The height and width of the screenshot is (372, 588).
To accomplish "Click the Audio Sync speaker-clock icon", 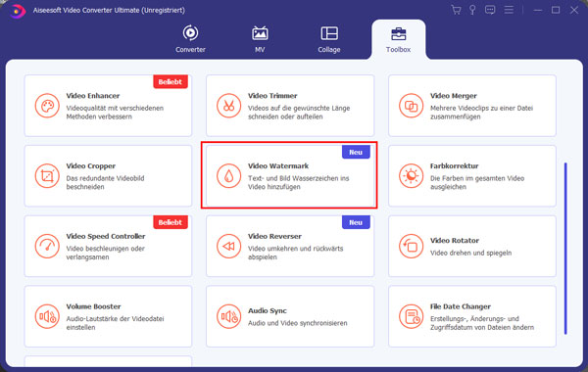I will click(228, 316).
